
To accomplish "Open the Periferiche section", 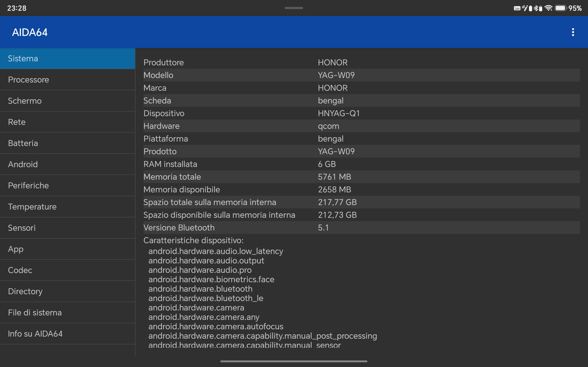I will point(68,185).
